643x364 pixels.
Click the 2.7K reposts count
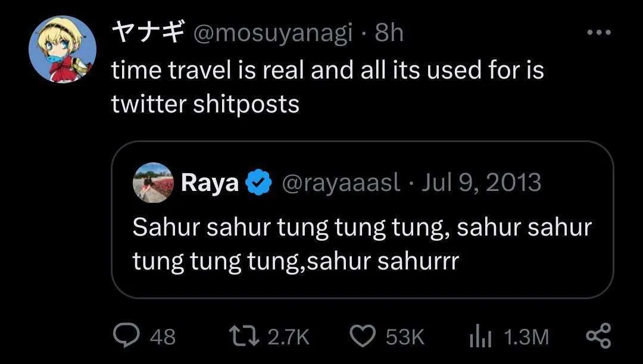click(x=289, y=337)
